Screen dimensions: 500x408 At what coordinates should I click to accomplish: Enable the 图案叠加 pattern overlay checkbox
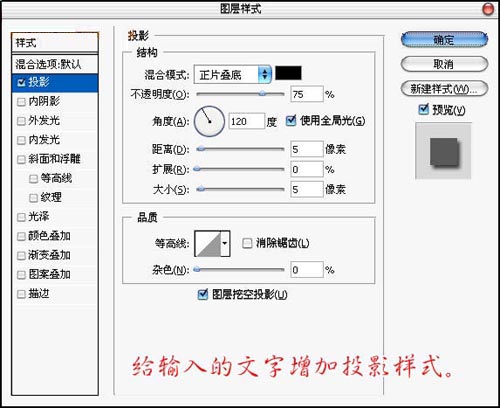pyautogui.click(x=21, y=275)
